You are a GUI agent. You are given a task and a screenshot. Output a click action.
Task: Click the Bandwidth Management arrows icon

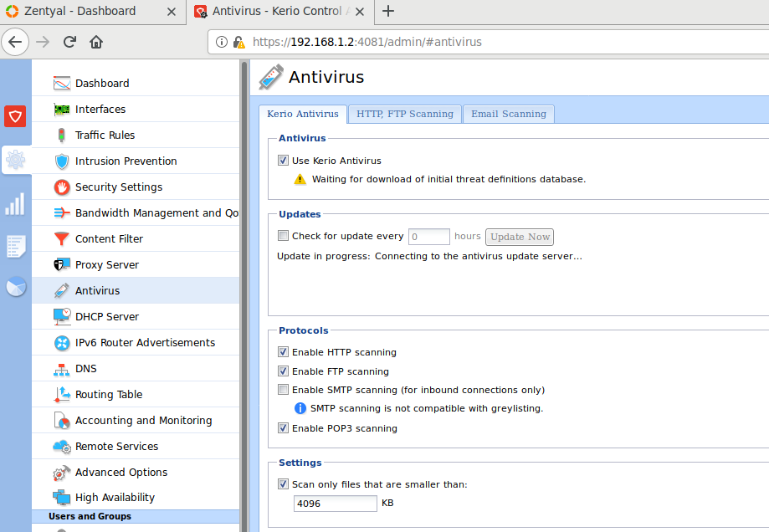[62, 212]
